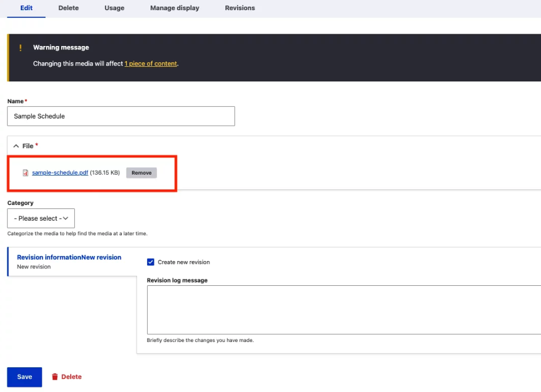Select the Revision information vertical tab
Screen dimensions: 541x392
[x=69, y=257]
